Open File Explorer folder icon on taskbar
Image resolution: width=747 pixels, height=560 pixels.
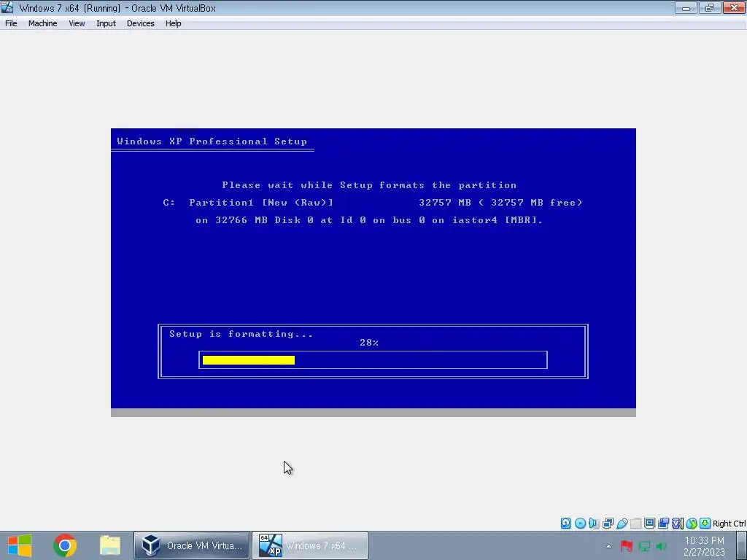click(110, 545)
